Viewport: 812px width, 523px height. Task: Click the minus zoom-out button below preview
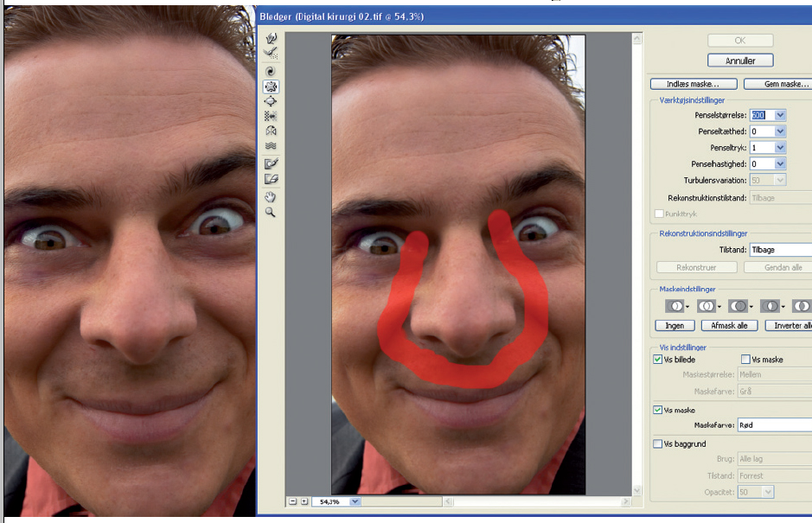pyautogui.click(x=293, y=501)
